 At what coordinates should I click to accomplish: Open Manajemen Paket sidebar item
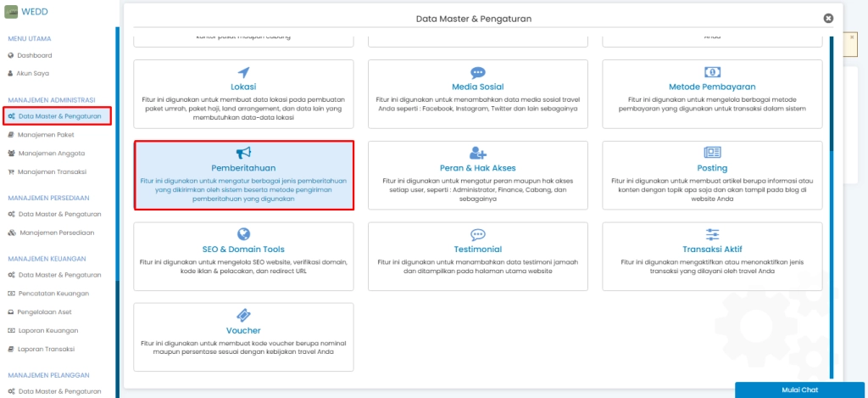click(47, 134)
